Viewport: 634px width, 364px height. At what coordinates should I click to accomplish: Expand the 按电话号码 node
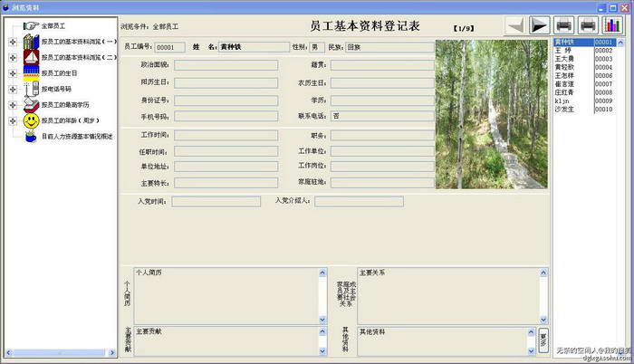pos(13,89)
